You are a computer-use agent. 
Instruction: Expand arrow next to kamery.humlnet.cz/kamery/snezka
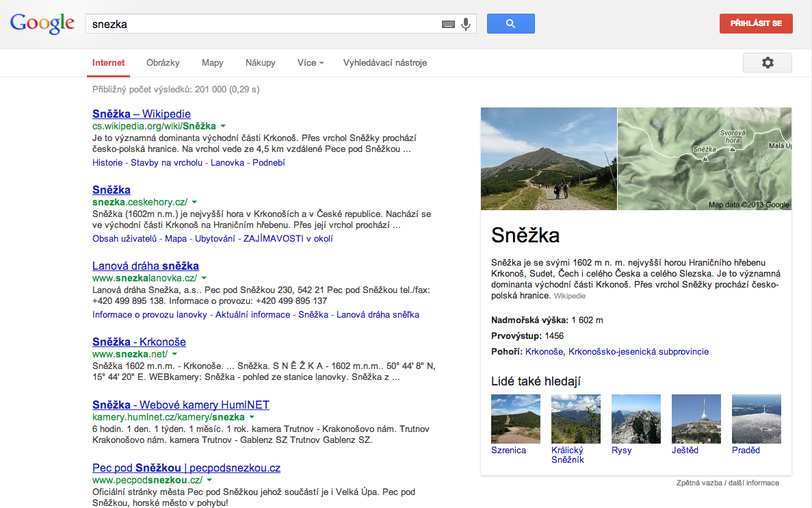pyautogui.click(x=252, y=417)
